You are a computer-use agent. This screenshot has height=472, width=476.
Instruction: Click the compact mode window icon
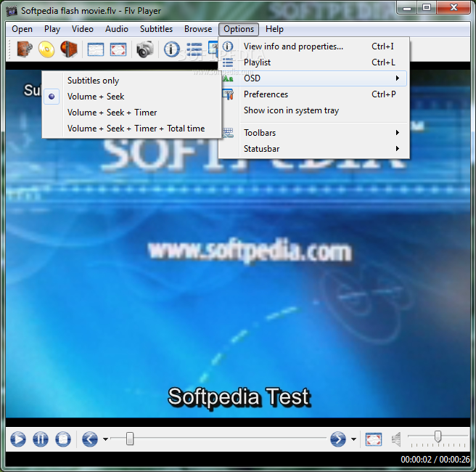(x=96, y=49)
